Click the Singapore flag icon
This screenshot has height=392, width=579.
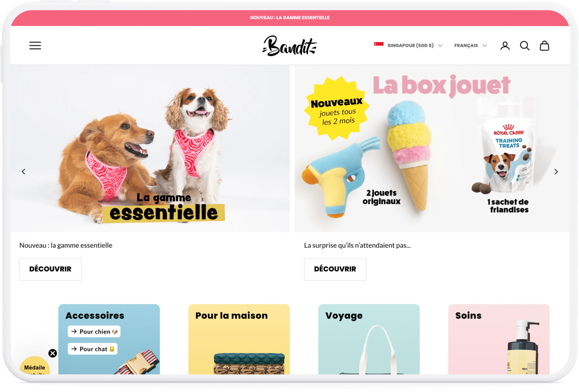tap(378, 44)
